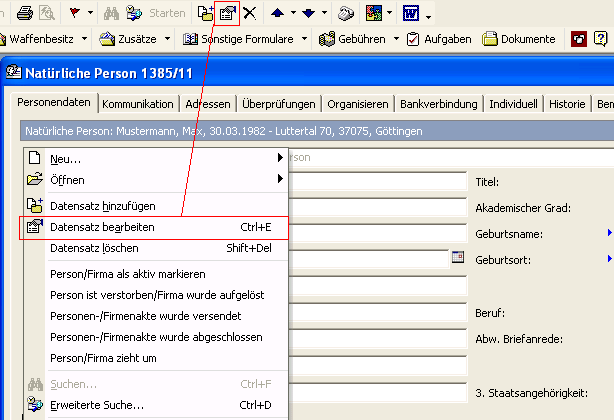
Task: Click the add record toolbar icon
Action: tap(206, 14)
